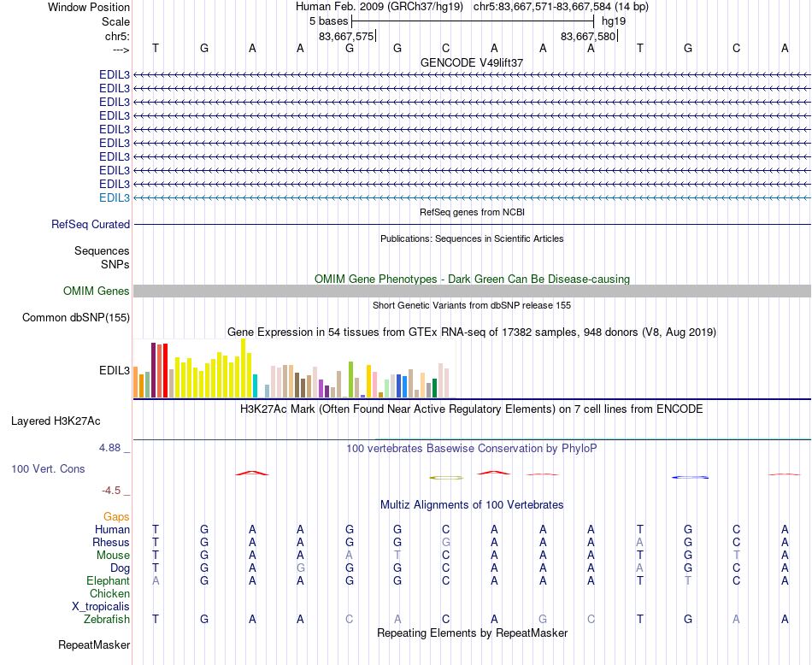Click the Window Position track label
812x665 pixels.
89,7
